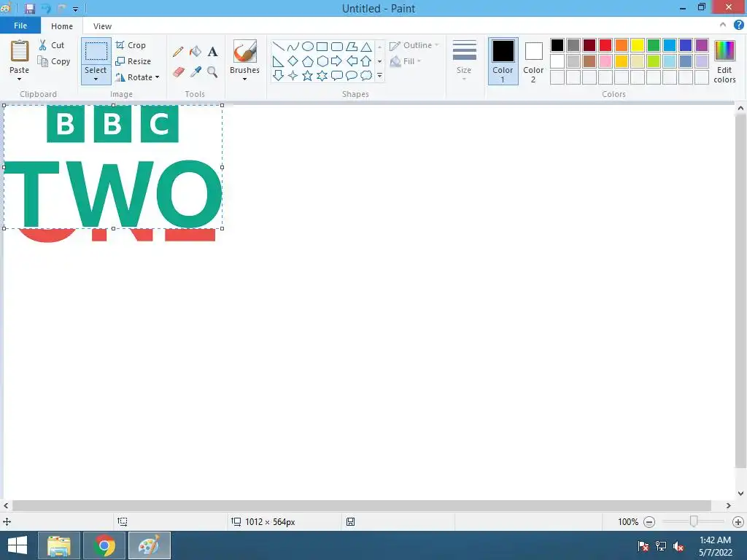Click the Cut scissors button

coord(52,45)
